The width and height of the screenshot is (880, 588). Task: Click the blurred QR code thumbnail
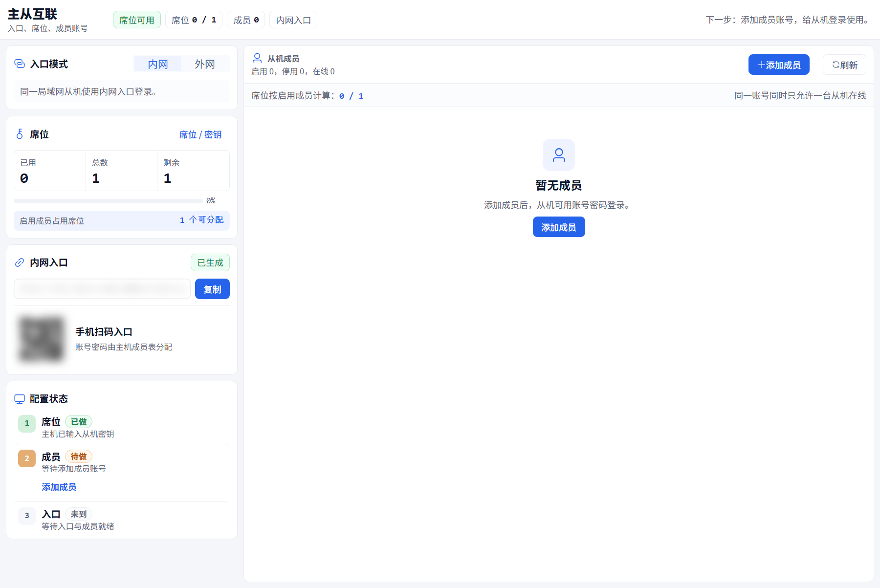point(41,339)
